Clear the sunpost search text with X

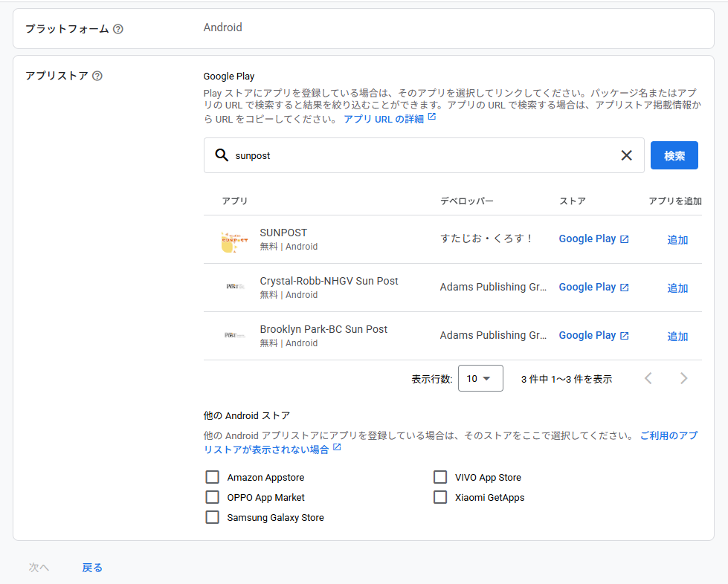pos(626,155)
